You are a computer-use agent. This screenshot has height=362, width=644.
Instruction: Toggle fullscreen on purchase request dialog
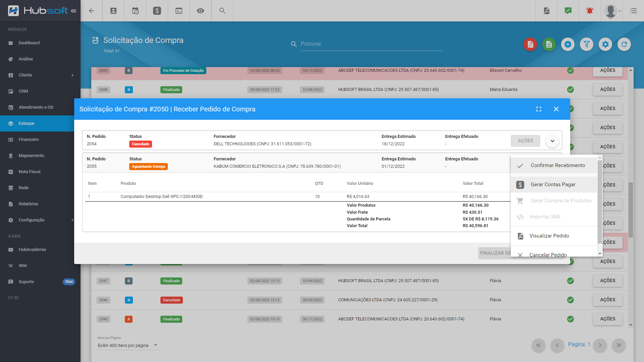click(539, 109)
